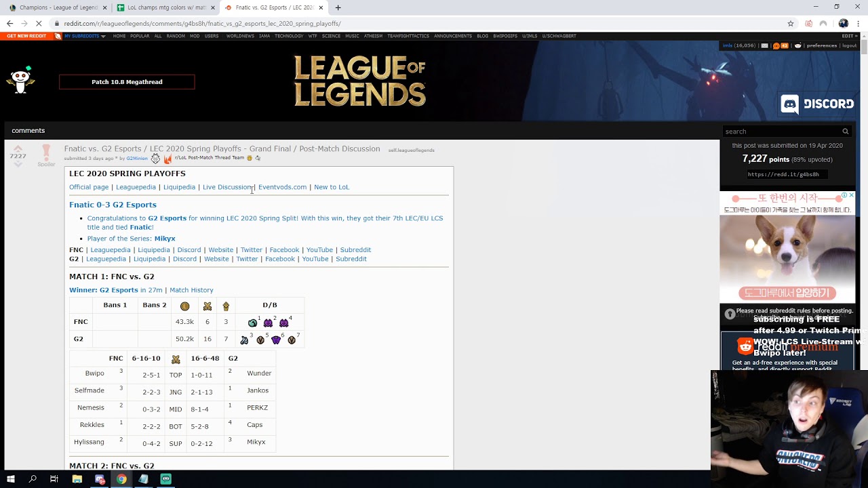Open Chrome menu three dots
The height and width of the screenshot is (488, 868).
coord(859,23)
